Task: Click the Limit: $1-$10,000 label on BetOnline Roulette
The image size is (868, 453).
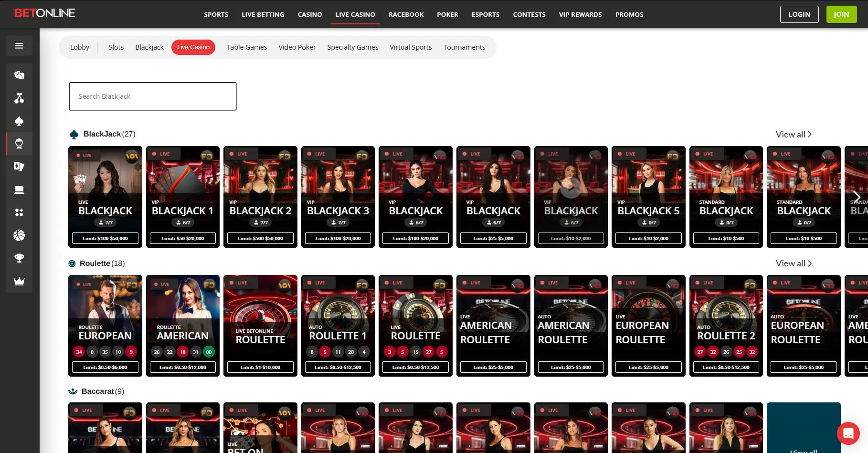Action: [x=260, y=367]
